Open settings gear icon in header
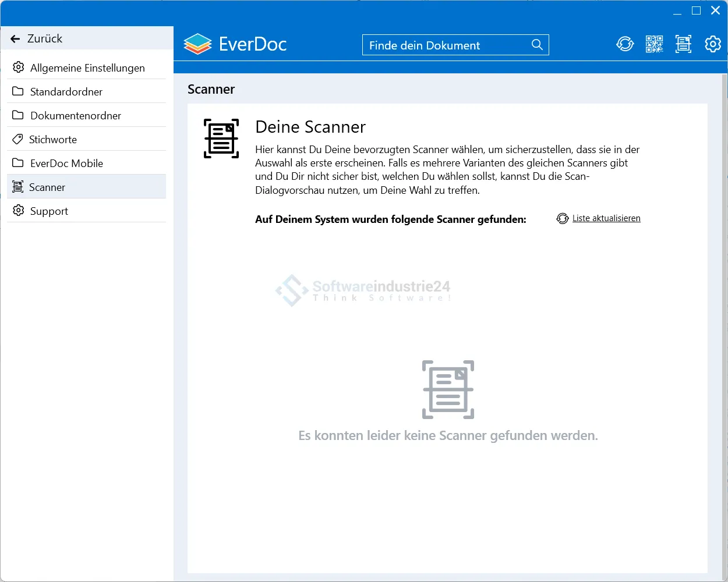The height and width of the screenshot is (582, 728). tap(713, 44)
